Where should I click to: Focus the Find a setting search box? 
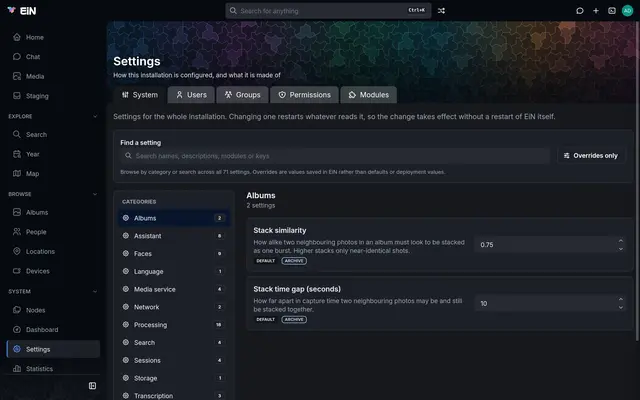tap(335, 156)
